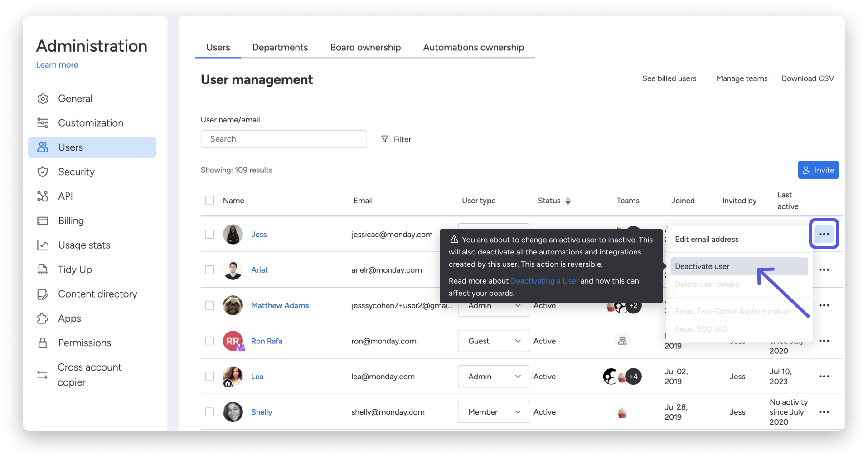This screenshot has width=868, height=460.
Task: Expand Lea's Admin user type dropdown
Action: (x=493, y=376)
